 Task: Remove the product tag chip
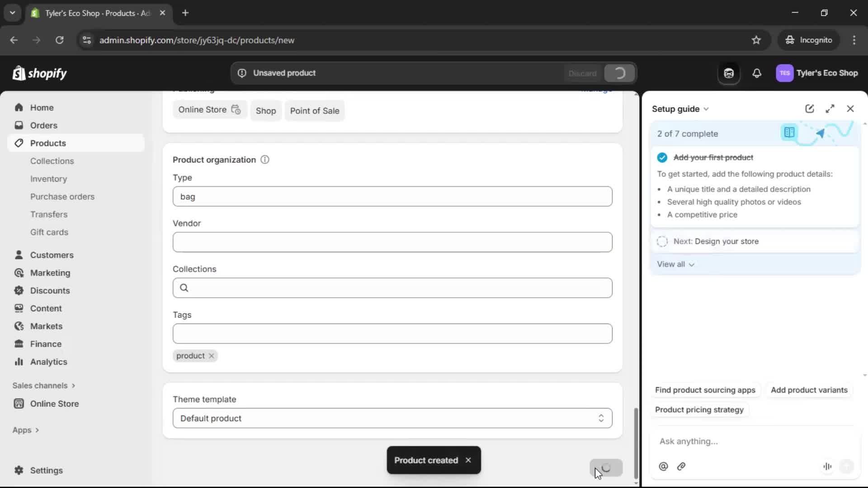tap(211, 356)
